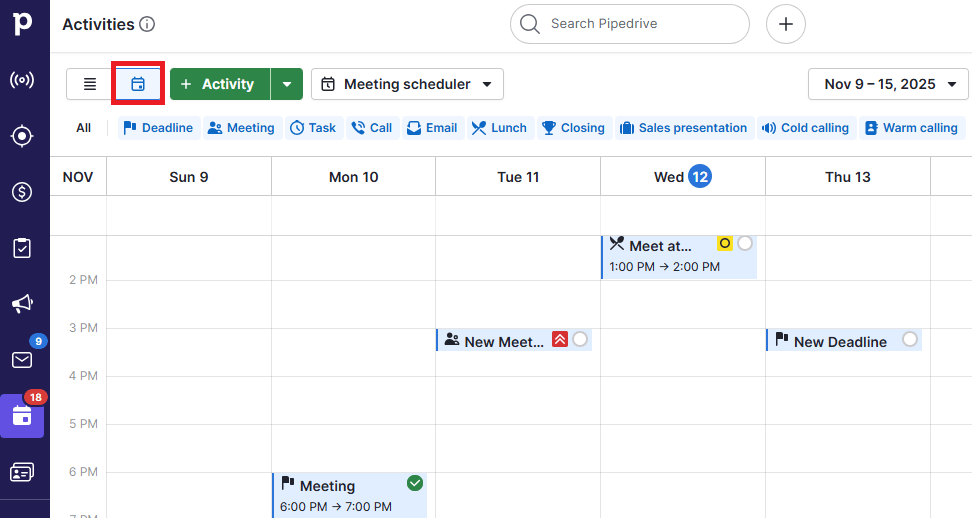Click the 6 PM time label
The image size is (972, 518).
pos(83,472)
